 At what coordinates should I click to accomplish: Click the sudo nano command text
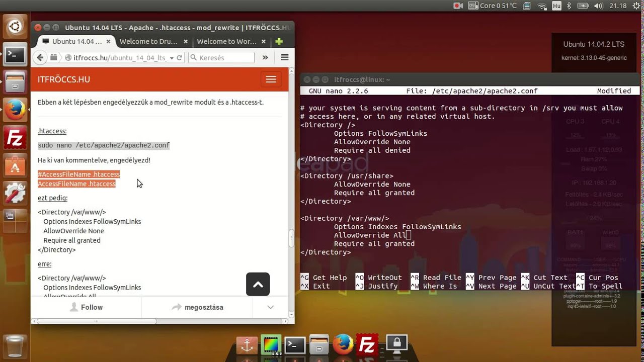point(104,145)
